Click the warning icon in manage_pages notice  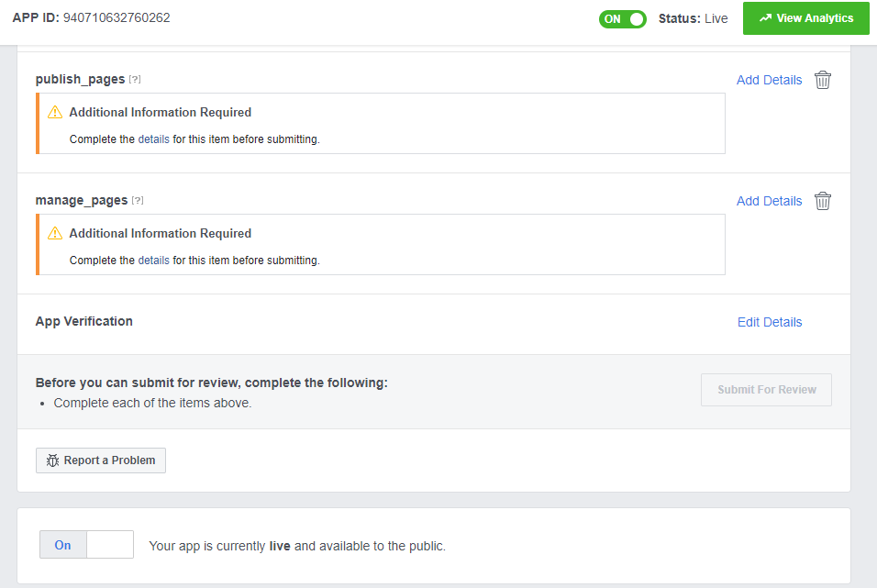pos(55,233)
